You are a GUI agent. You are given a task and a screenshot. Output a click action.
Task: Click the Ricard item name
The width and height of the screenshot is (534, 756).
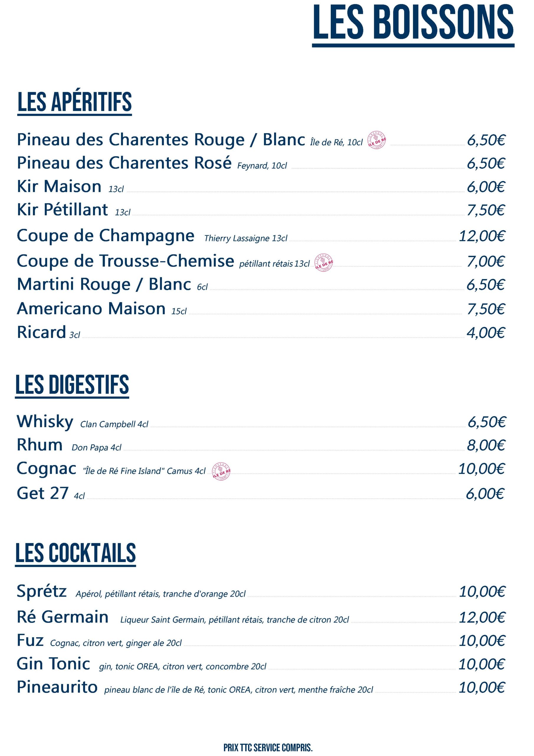[x=42, y=332]
